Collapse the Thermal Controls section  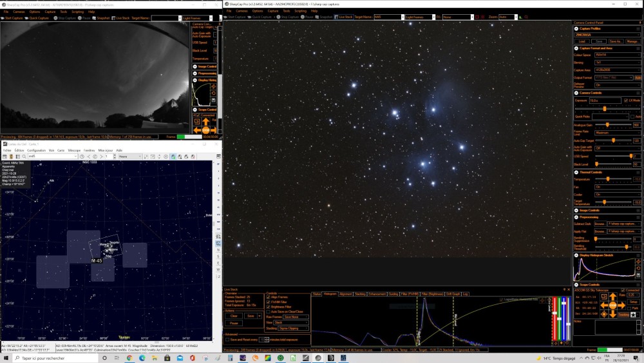(x=576, y=172)
